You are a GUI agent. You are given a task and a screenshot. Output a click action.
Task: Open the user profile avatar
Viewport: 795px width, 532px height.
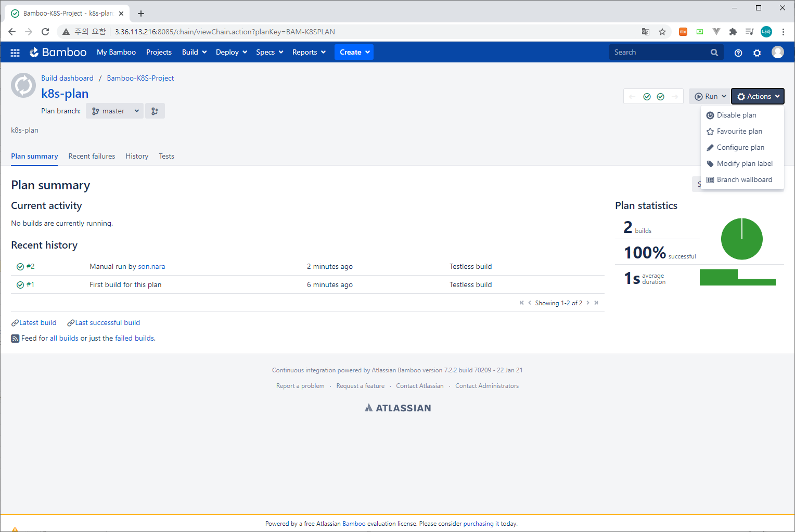click(778, 52)
